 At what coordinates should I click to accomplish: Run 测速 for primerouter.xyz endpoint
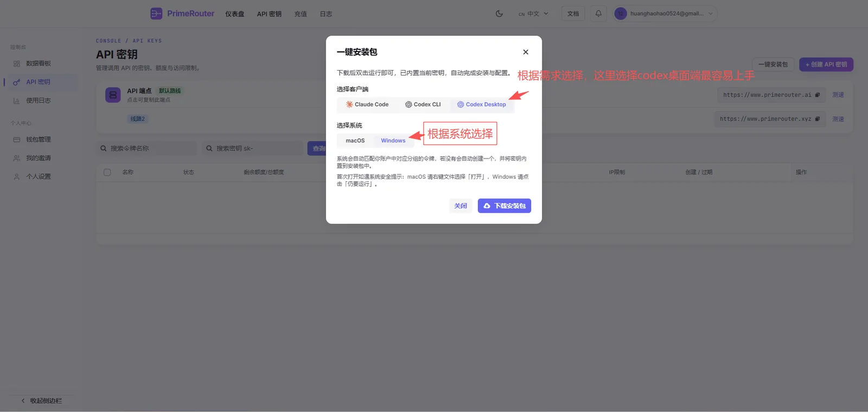pyautogui.click(x=838, y=119)
